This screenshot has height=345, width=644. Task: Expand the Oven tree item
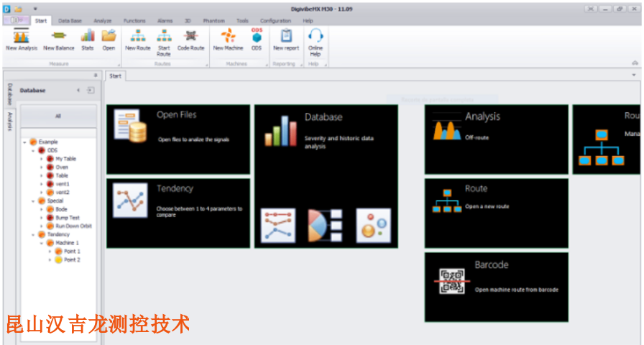click(x=42, y=167)
